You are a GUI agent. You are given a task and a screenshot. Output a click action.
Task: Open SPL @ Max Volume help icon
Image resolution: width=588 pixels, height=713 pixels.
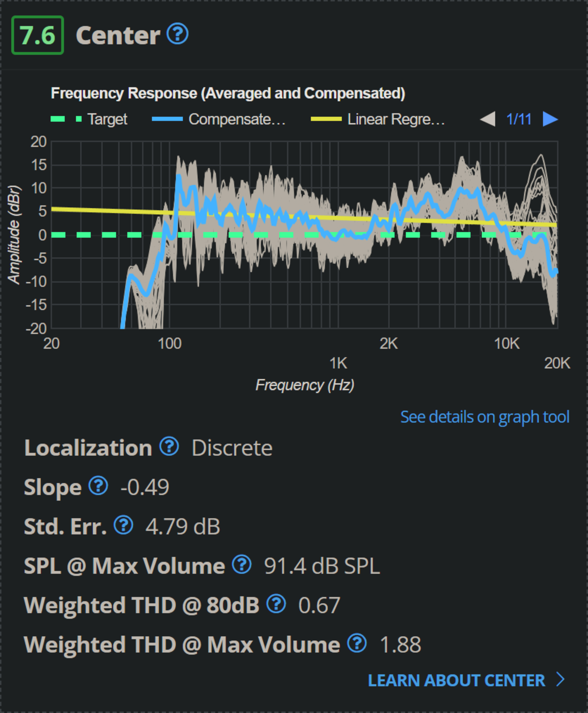tap(241, 564)
